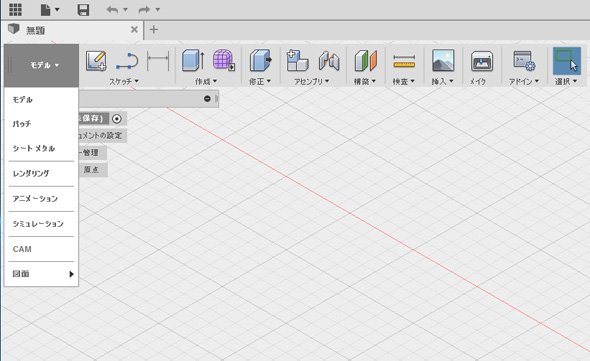Select the Scripts and Add-Ins icon
590x361 pixels.
(524, 61)
